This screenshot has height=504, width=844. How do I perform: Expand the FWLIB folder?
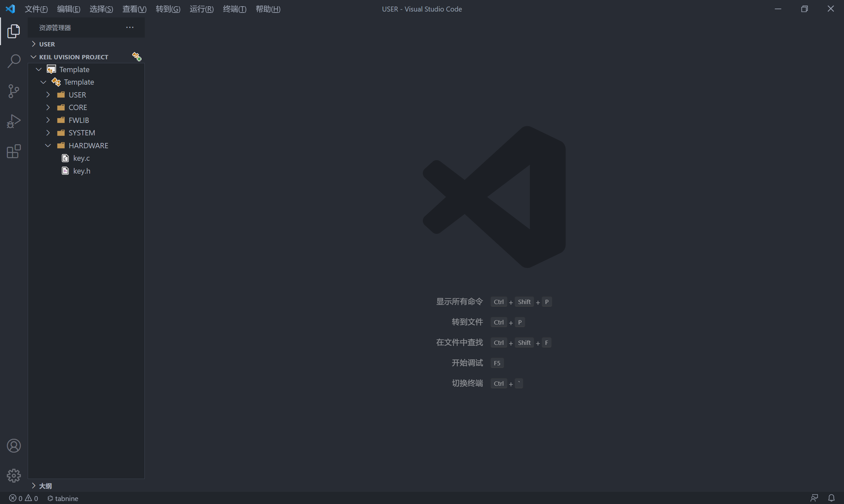pyautogui.click(x=78, y=120)
